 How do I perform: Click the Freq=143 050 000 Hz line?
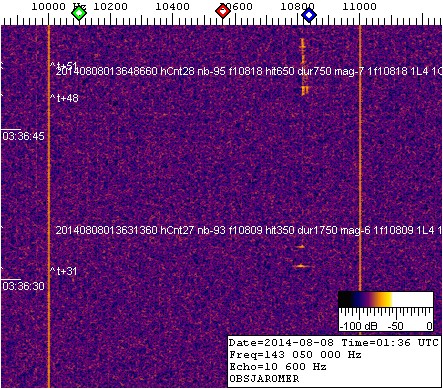(295, 355)
